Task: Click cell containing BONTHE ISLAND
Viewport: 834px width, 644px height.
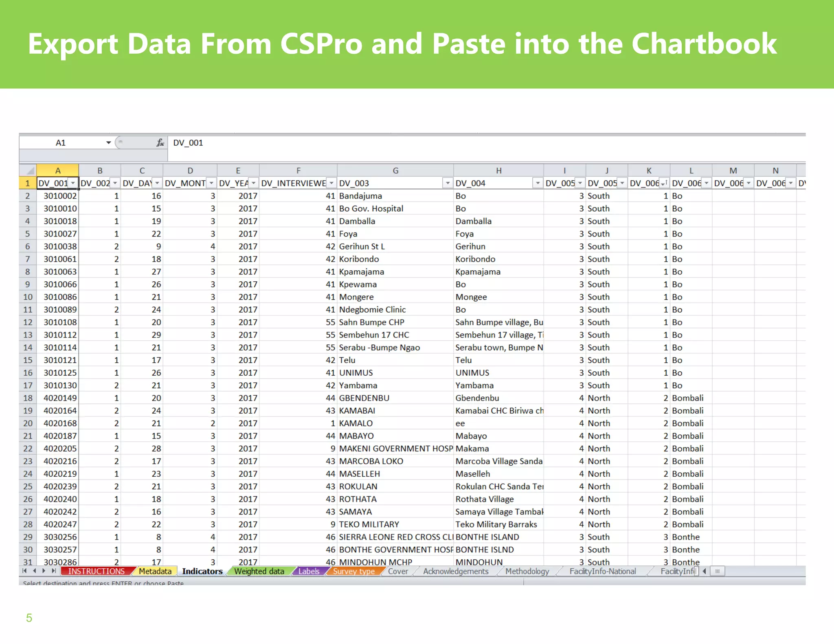Action: (x=498, y=537)
